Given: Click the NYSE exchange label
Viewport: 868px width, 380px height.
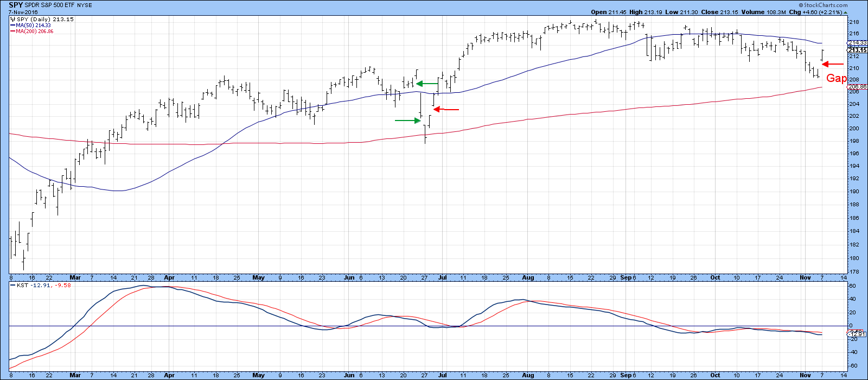Looking at the screenshot, I should [x=86, y=5].
